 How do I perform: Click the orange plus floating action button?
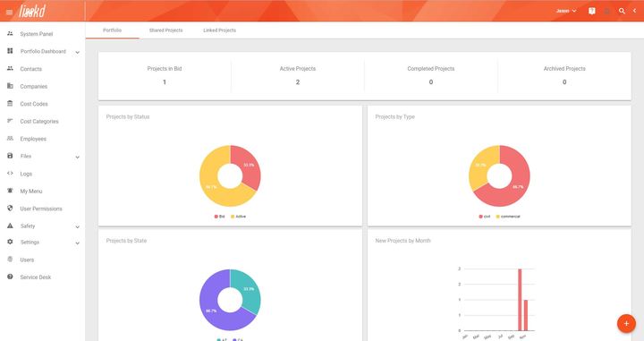(x=626, y=323)
